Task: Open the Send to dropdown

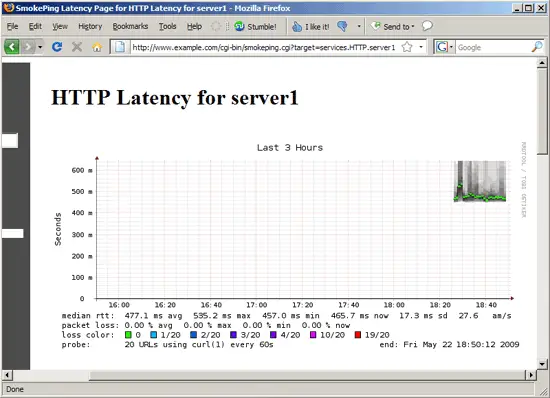Action: click(393, 26)
